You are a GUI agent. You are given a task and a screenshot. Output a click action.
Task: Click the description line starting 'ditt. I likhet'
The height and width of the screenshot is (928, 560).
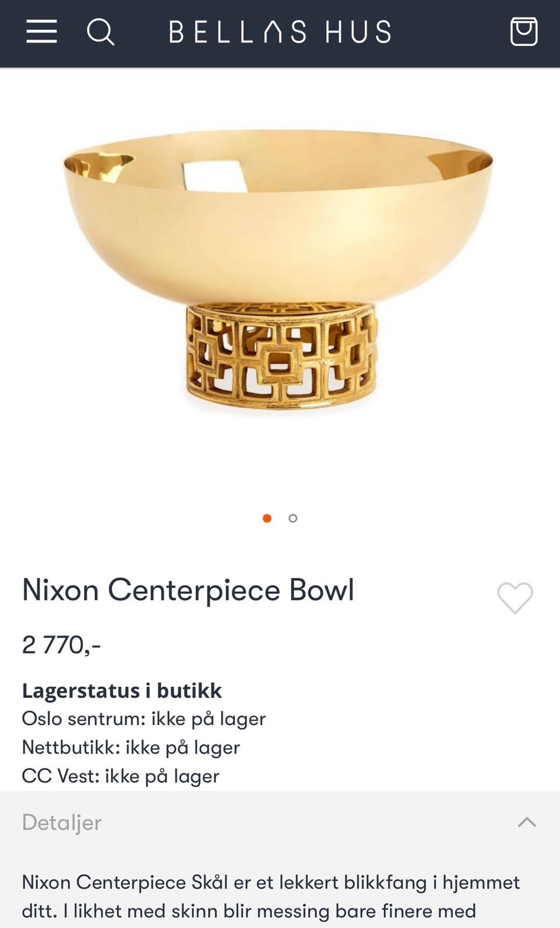coord(249,911)
